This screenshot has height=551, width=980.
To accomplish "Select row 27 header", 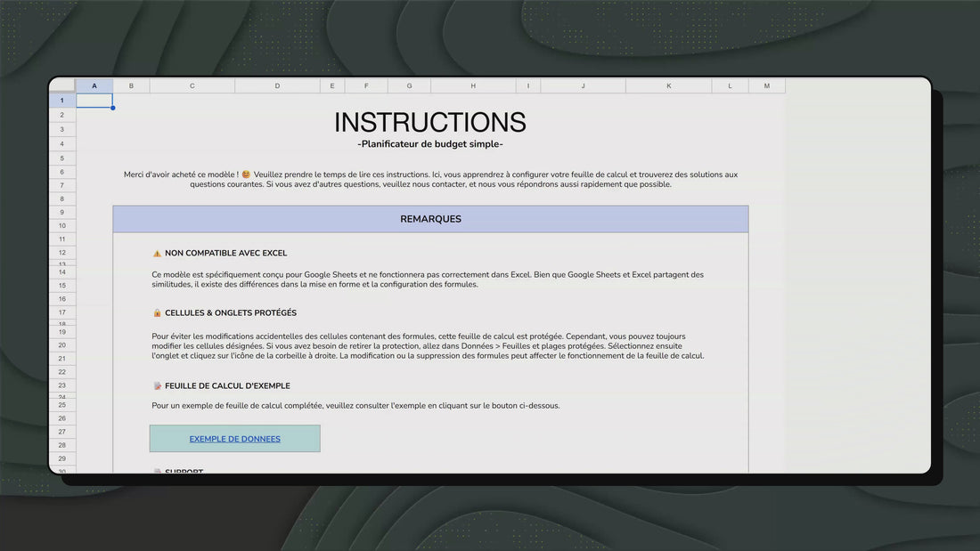I will 61,432.
